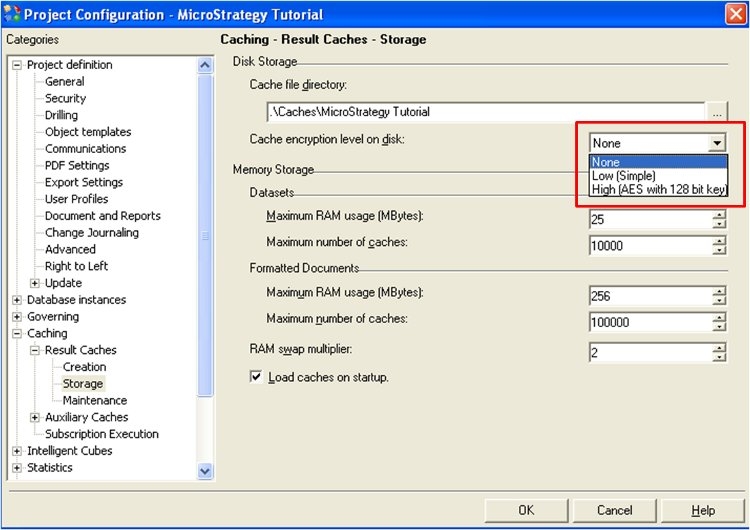Viewport: 750px width, 530px height.
Task: Select Maintenance under Result Caches
Action: (x=95, y=400)
